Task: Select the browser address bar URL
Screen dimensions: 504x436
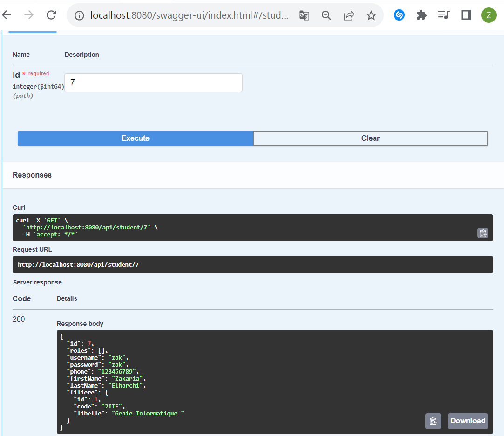Action: click(186, 14)
